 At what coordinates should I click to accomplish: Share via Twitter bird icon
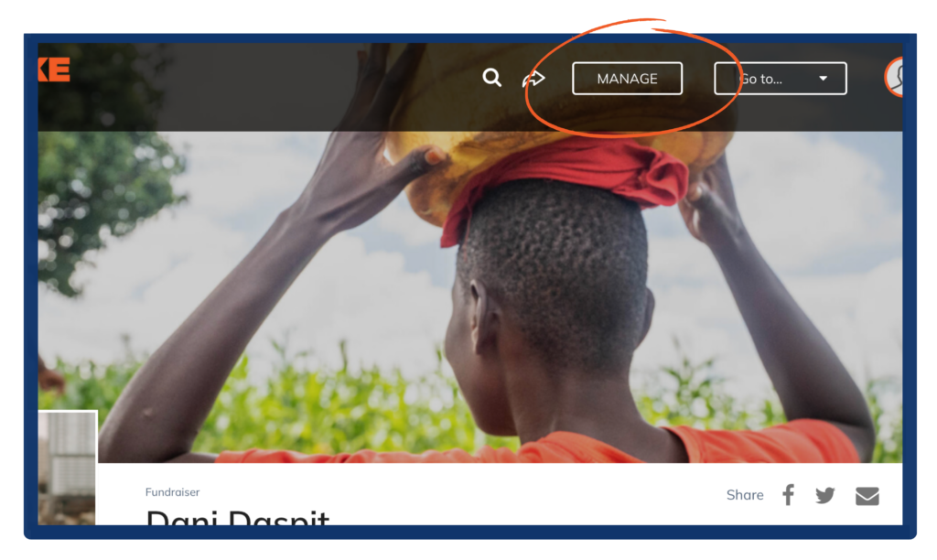pos(825,495)
